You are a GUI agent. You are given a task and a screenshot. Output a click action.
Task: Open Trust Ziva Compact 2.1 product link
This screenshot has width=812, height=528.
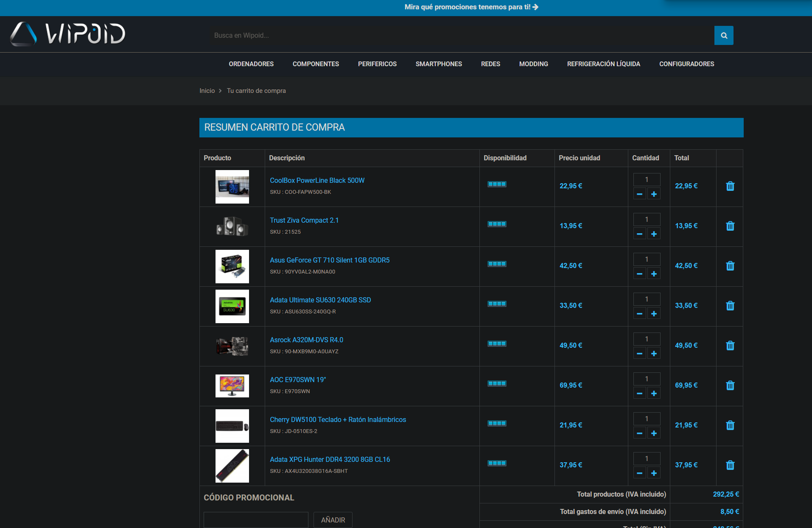click(x=304, y=221)
